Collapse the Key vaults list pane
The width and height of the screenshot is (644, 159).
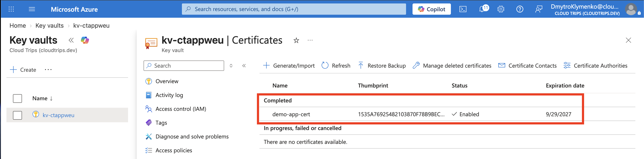pyautogui.click(x=71, y=40)
